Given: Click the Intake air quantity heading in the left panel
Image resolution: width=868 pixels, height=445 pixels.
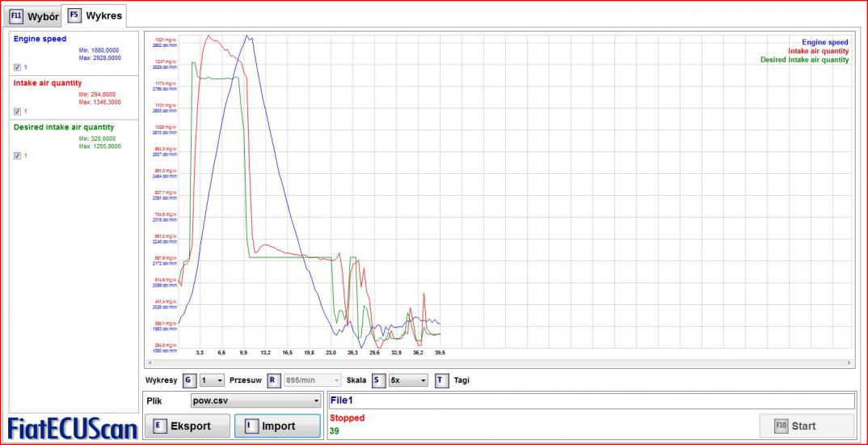Looking at the screenshot, I should tap(48, 83).
